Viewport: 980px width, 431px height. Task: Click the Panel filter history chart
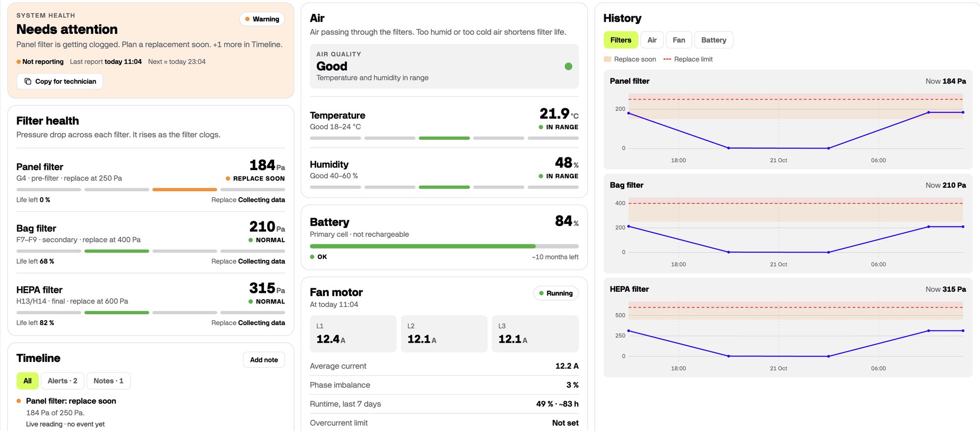click(788, 120)
